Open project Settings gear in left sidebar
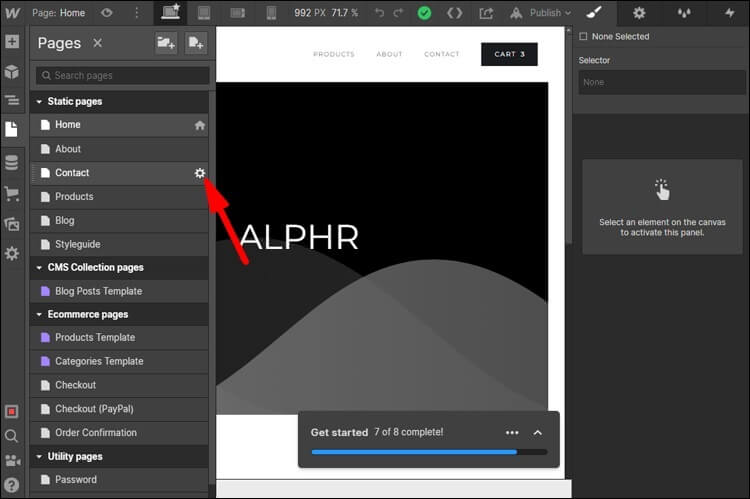Viewport: 750px width, 499px height. (12, 254)
